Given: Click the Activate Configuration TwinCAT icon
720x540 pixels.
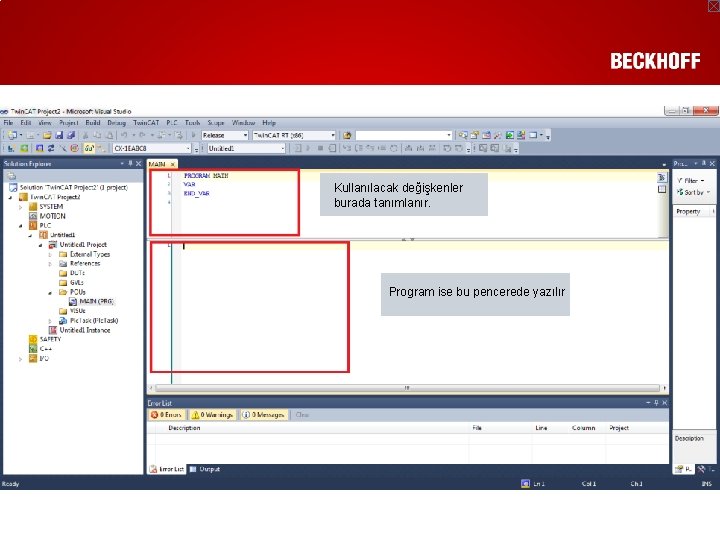Looking at the screenshot, I should point(11,148).
